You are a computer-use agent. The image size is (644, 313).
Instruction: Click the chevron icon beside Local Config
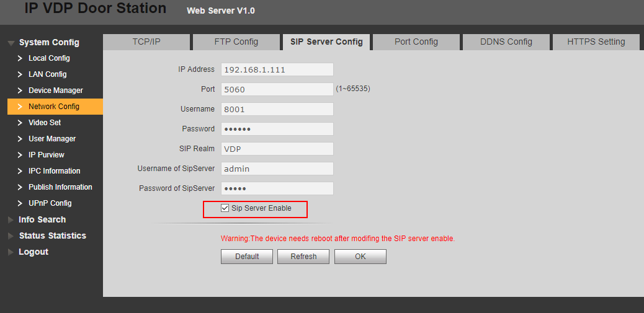coord(20,58)
